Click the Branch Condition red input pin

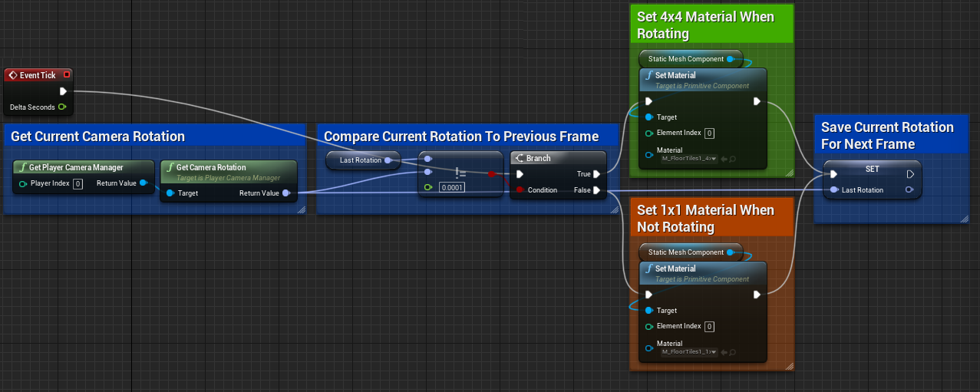click(520, 190)
